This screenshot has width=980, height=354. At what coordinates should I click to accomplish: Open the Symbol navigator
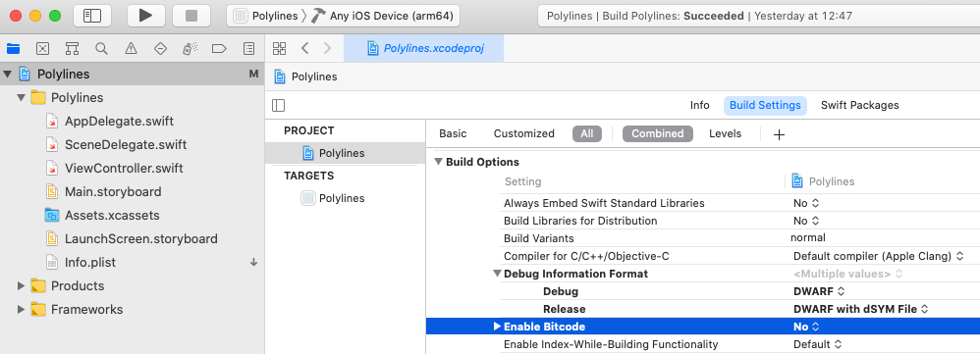(x=72, y=48)
